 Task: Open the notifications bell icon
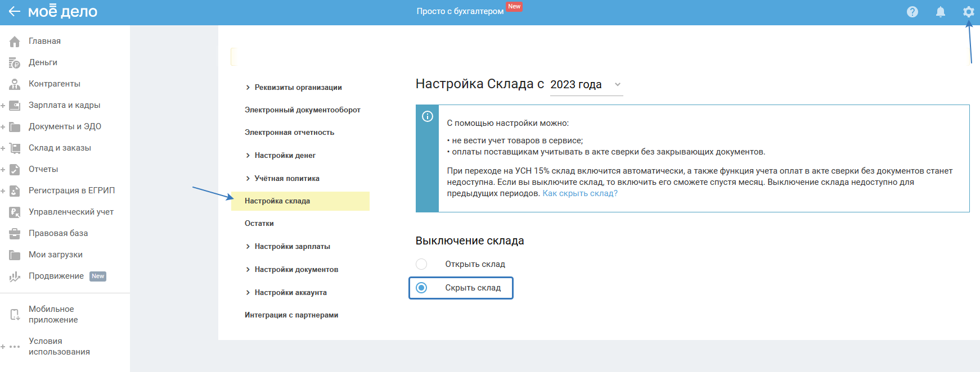pyautogui.click(x=941, y=12)
